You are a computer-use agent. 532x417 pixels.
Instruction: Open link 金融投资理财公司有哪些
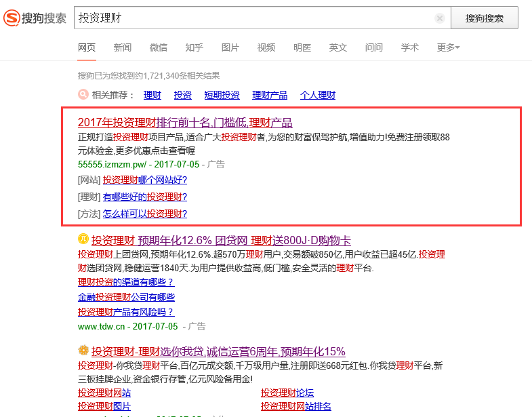pos(126,297)
